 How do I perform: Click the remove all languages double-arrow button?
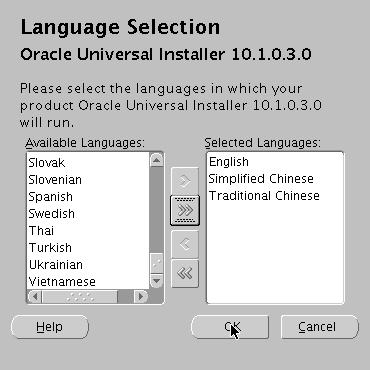pyautogui.click(x=185, y=274)
